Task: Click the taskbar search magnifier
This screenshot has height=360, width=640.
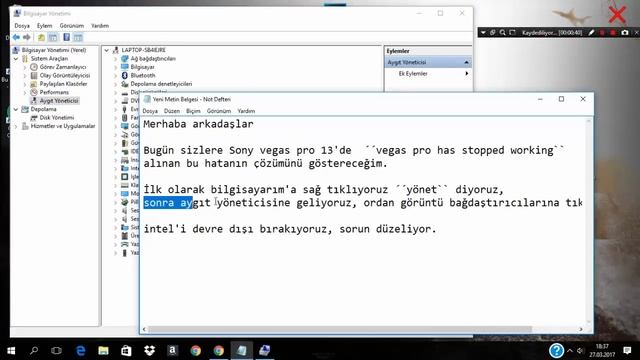Action: point(34,351)
